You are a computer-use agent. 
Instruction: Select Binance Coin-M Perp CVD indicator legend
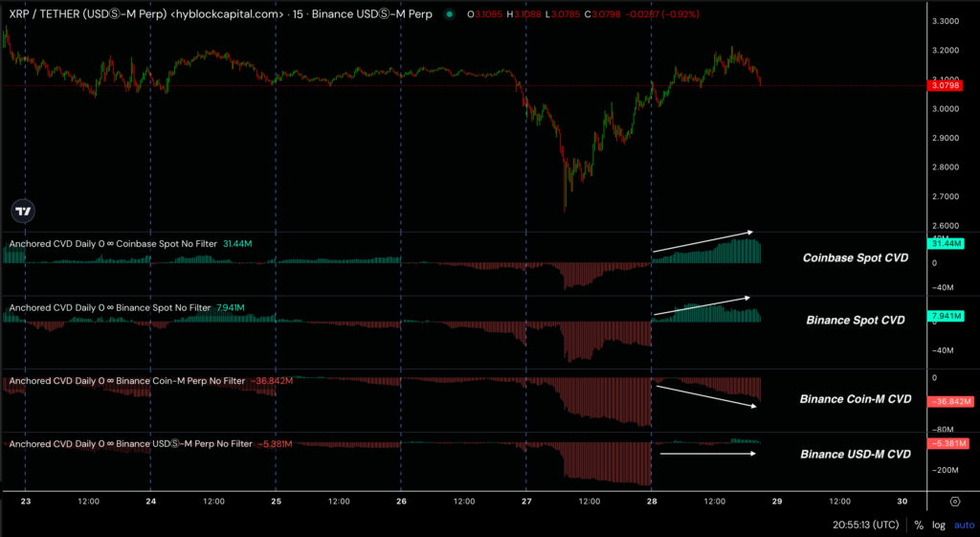124,381
